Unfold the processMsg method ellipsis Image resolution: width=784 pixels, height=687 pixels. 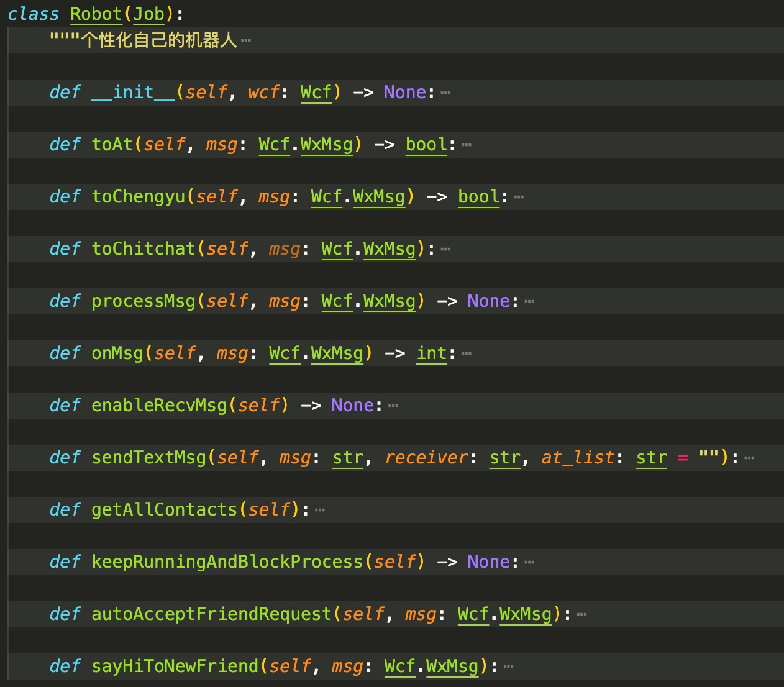[529, 302]
